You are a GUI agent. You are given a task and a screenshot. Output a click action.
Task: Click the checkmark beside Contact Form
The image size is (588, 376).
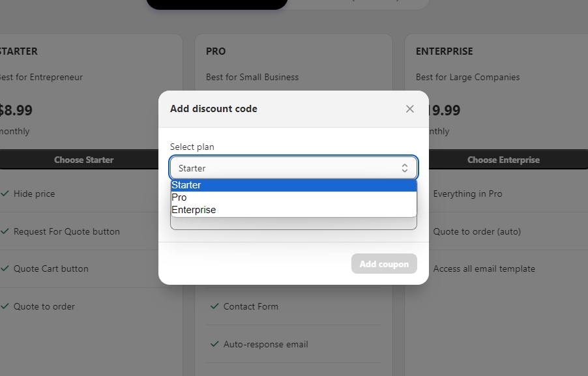[214, 306]
